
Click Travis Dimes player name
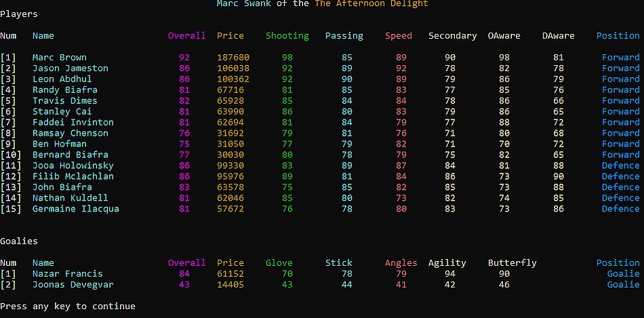[x=65, y=100]
